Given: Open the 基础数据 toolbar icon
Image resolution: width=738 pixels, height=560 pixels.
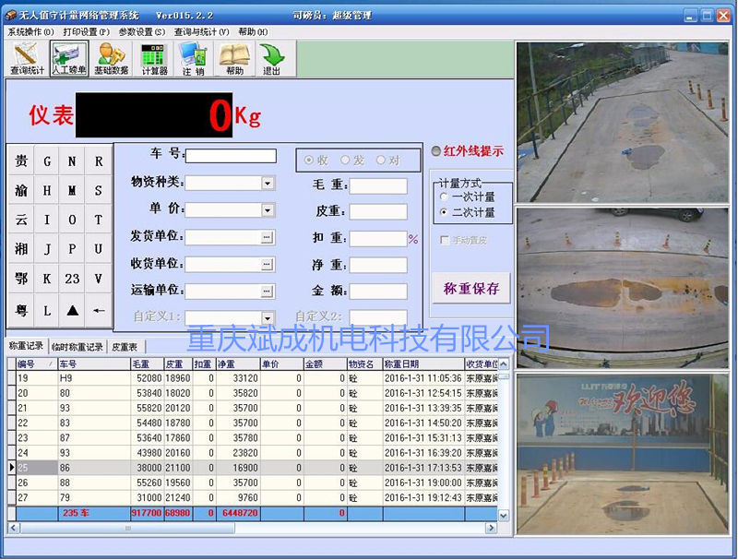Looking at the screenshot, I should (x=111, y=59).
